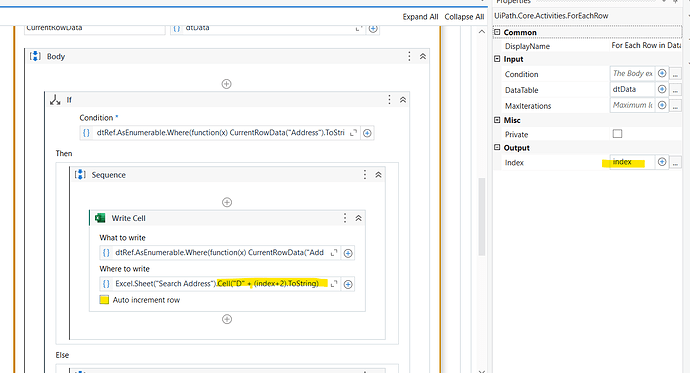Open ellipsis editor for Index property
690x373 pixels.
click(x=675, y=162)
